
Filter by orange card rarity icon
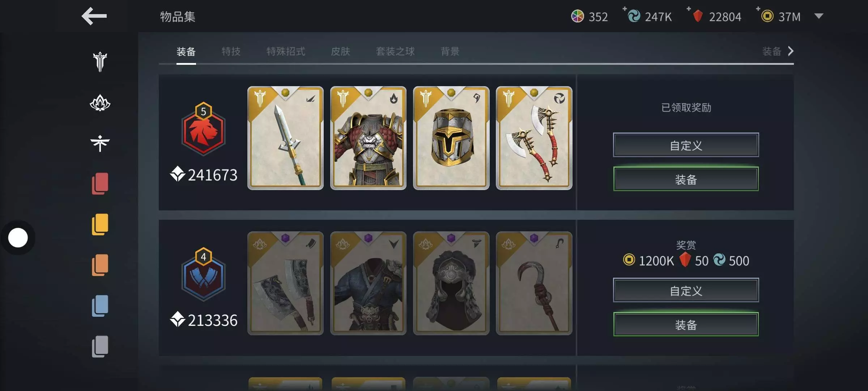coord(100,265)
